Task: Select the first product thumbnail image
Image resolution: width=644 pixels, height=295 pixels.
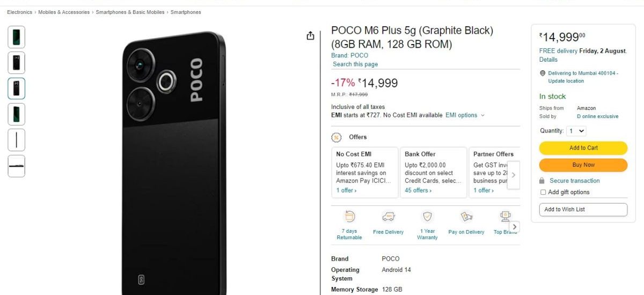Action: [16, 37]
